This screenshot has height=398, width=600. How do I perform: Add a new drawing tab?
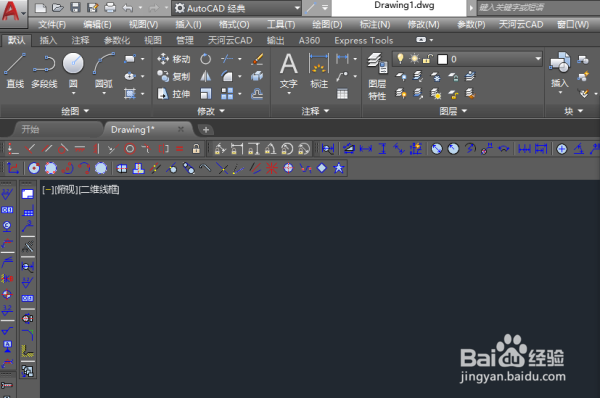click(206, 130)
